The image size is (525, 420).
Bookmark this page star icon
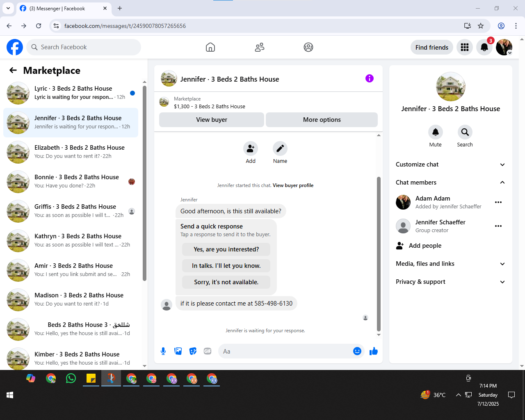coord(481,26)
